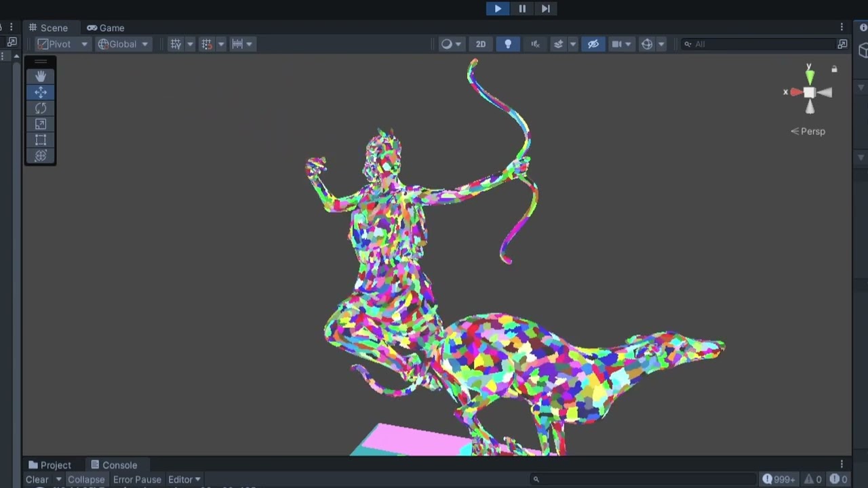Switch to the Scene tab
Screen dimensions: 868x488
tap(48, 28)
